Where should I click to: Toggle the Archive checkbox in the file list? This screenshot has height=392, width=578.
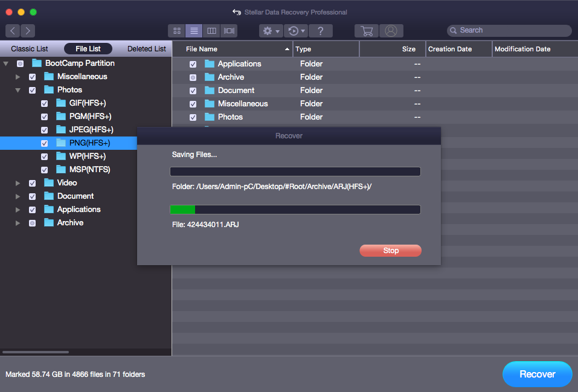(193, 77)
